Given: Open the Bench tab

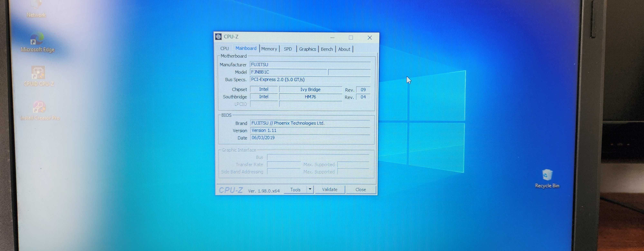Looking at the screenshot, I should (x=327, y=49).
